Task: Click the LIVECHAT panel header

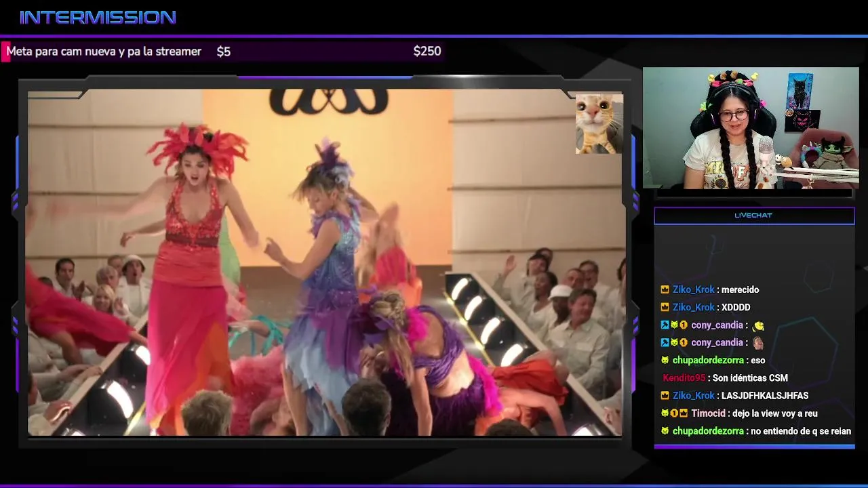Action: [754, 216]
